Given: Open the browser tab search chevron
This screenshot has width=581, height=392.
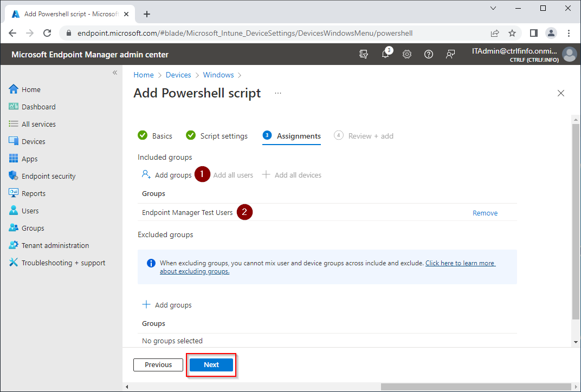Looking at the screenshot, I should click(493, 8).
